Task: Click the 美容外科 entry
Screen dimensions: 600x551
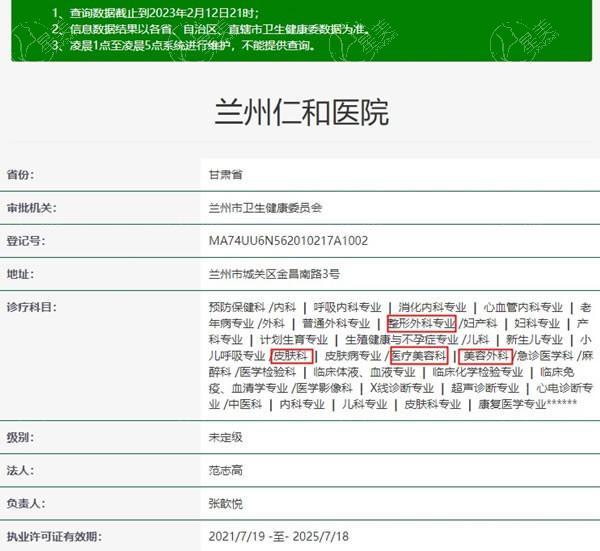Action: click(x=486, y=356)
